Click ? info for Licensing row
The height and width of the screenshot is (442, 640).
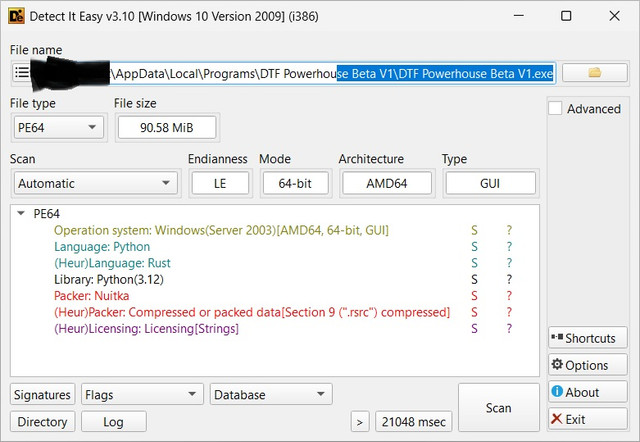[x=509, y=329]
